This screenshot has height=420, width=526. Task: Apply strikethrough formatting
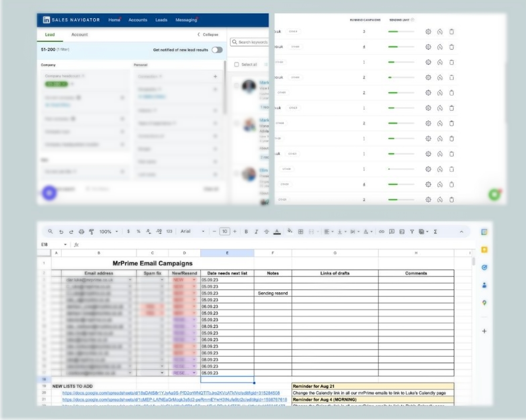(x=266, y=232)
